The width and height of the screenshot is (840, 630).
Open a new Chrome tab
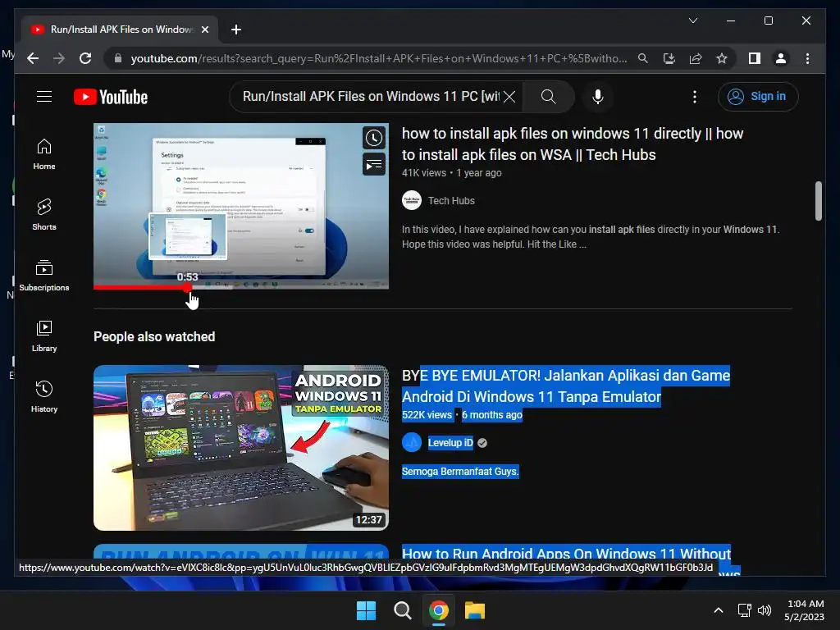coord(235,30)
